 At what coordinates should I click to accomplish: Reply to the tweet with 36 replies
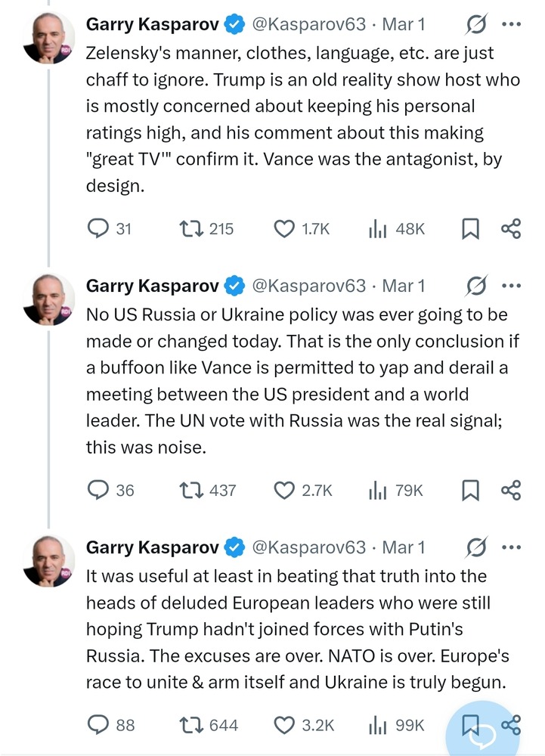pos(99,491)
